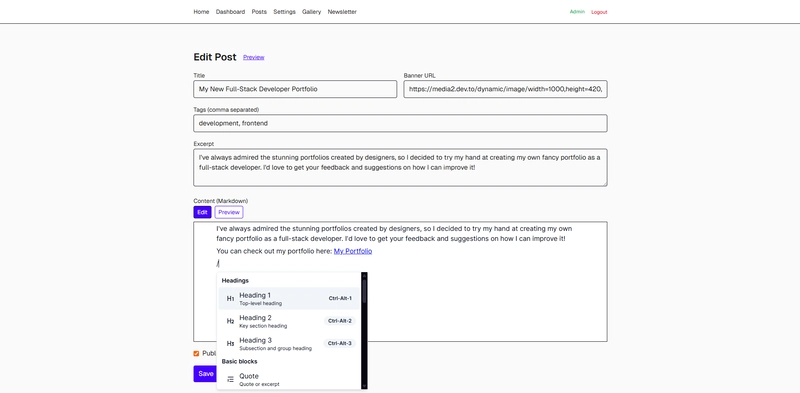The image size is (800, 393).
Task: Focus the Banner URL input field
Action: (x=505, y=89)
